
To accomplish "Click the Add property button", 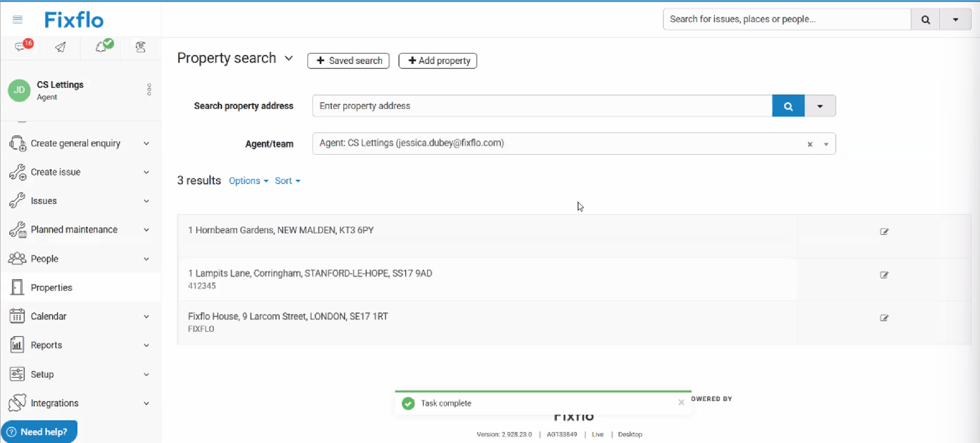I will pos(438,61).
